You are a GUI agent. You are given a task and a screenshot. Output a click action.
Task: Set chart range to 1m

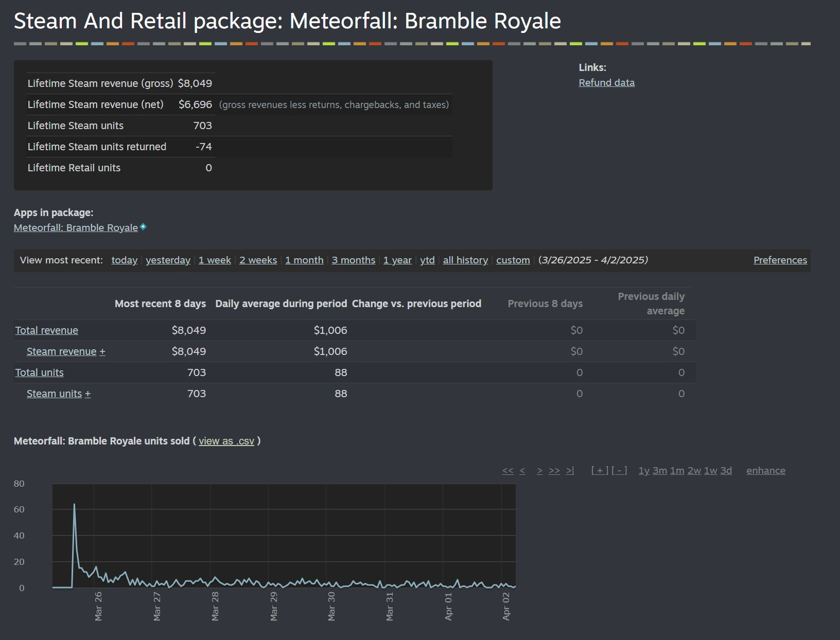click(677, 470)
